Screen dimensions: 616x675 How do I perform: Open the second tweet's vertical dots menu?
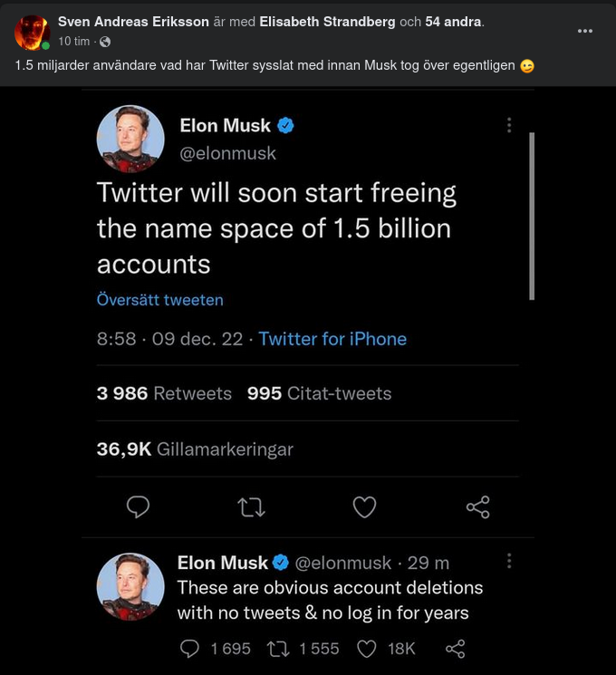coord(509,561)
